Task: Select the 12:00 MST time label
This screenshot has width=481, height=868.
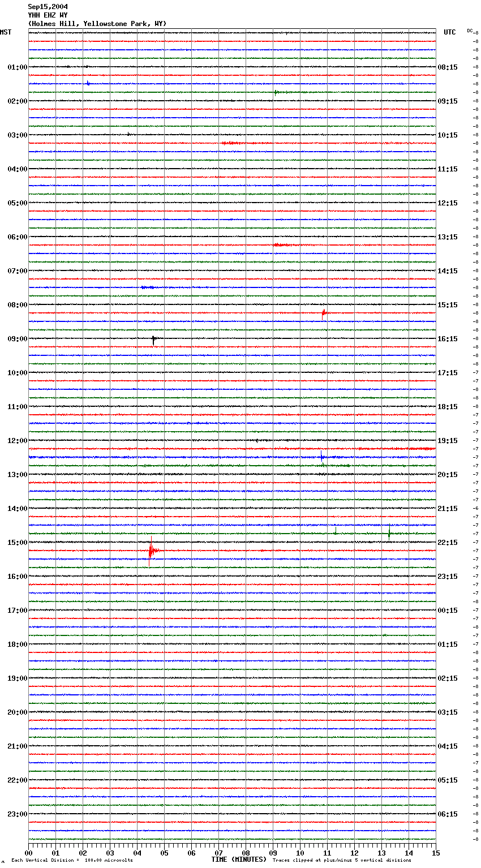Action: 18,441
